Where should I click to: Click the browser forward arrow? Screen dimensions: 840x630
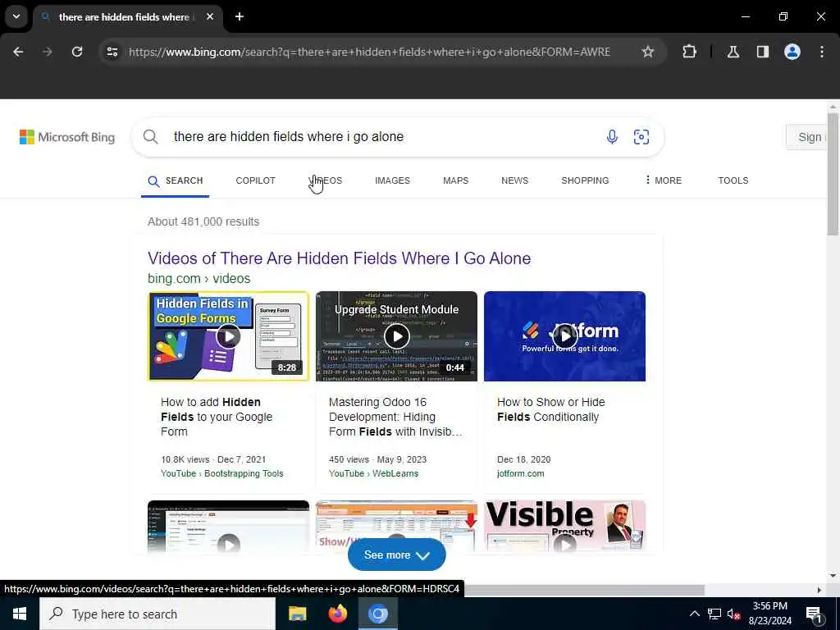click(x=47, y=52)
